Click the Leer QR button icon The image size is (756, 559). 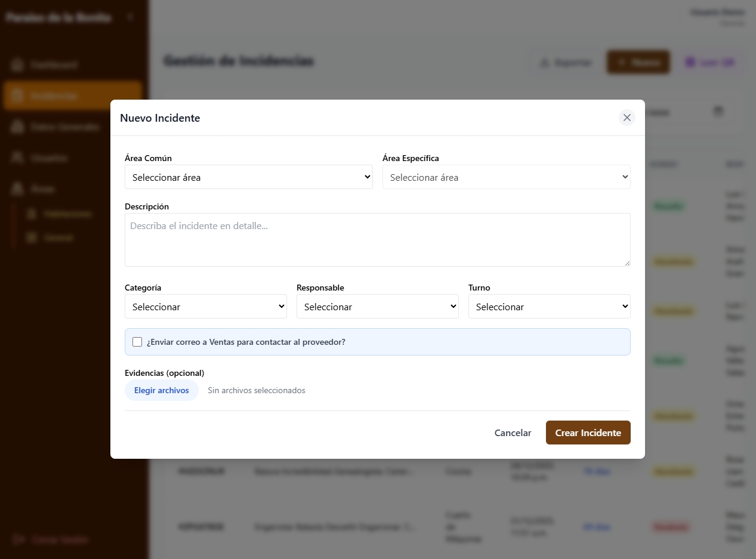(x=690, y=62)
